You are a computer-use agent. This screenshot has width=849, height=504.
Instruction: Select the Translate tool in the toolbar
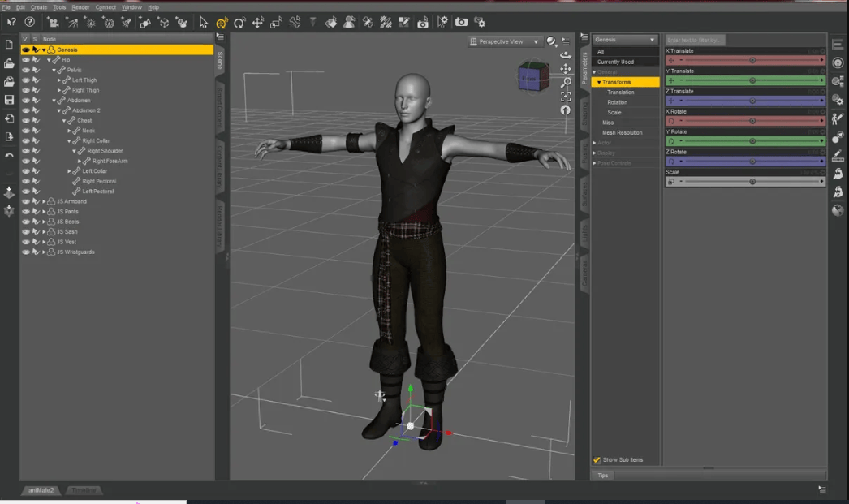258,22
